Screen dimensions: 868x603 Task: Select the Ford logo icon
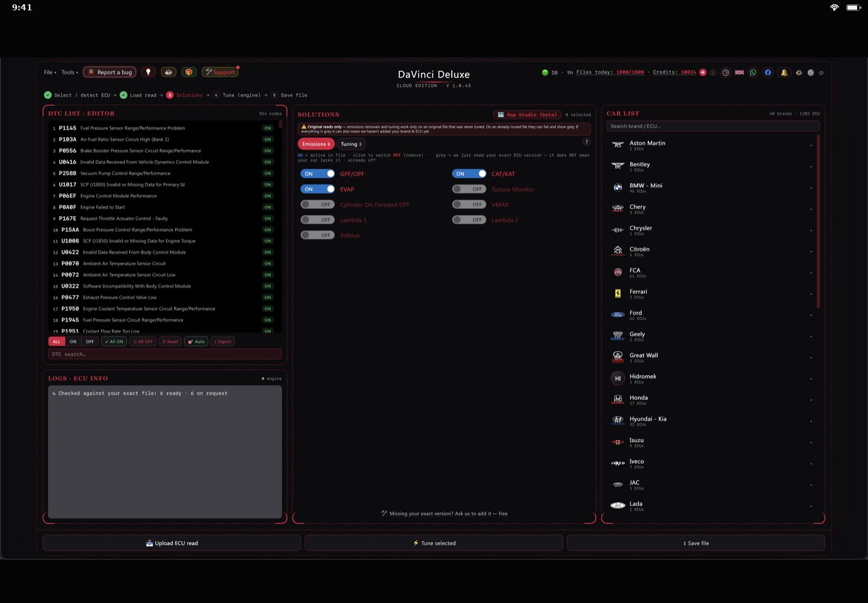click(x=618, y=315)
